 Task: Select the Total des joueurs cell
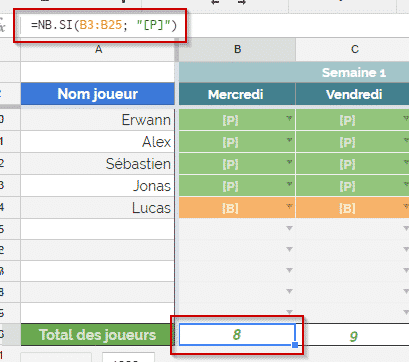click(x=98, y=335)
